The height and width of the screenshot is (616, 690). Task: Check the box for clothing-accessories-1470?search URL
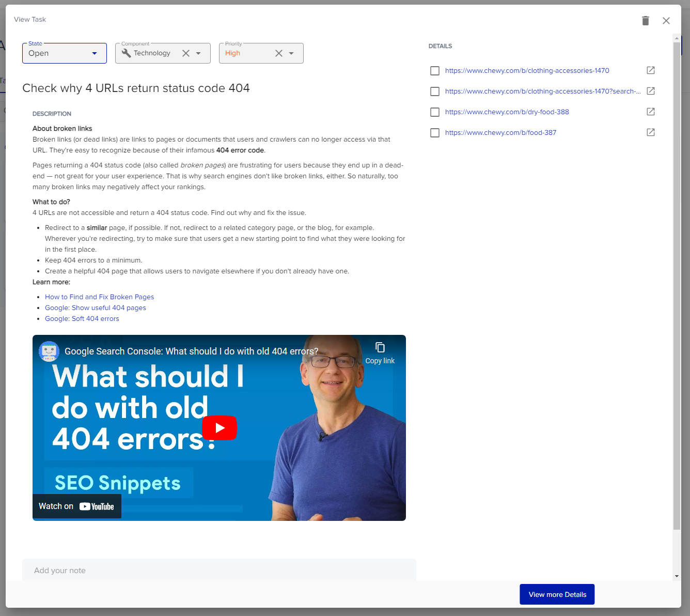tap(435, 91)
